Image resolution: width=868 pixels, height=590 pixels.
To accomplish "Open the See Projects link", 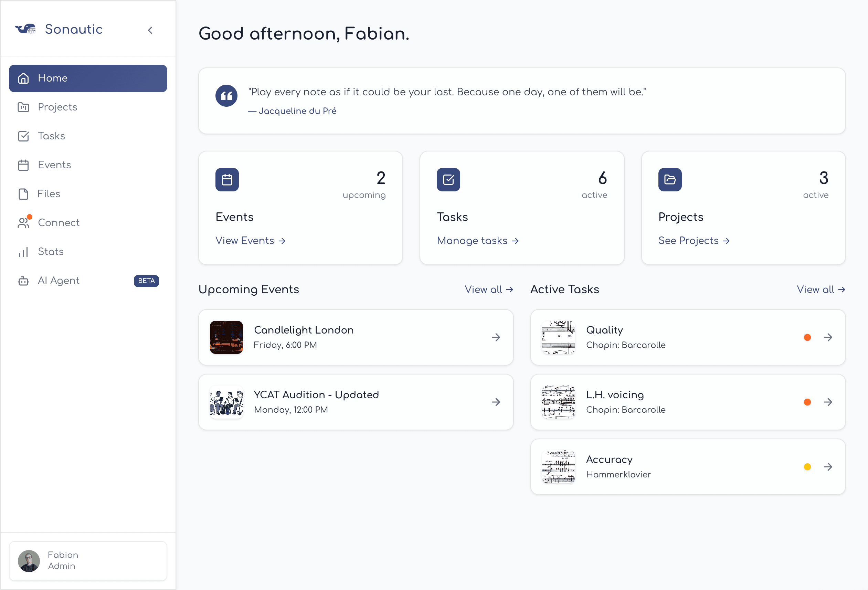I will [x=693, y=241].
